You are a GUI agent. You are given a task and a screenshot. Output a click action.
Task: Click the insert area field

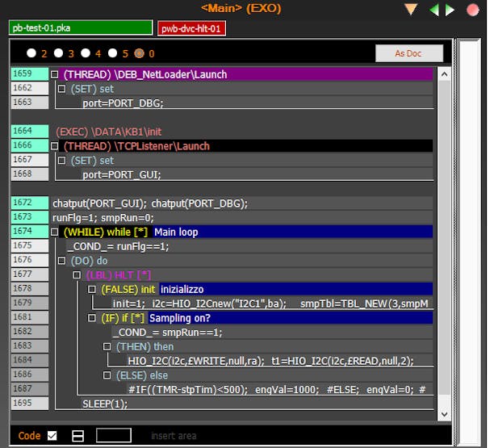(174, 436)
